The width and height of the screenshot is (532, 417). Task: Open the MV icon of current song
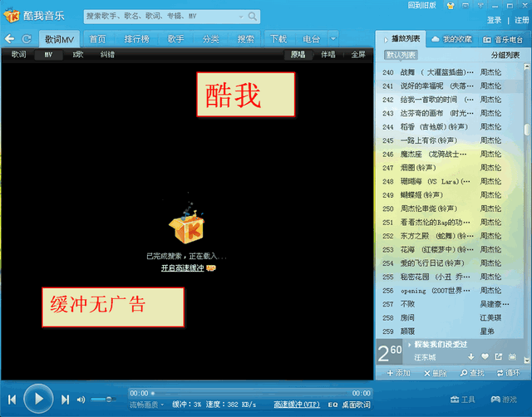click(512, 356)
